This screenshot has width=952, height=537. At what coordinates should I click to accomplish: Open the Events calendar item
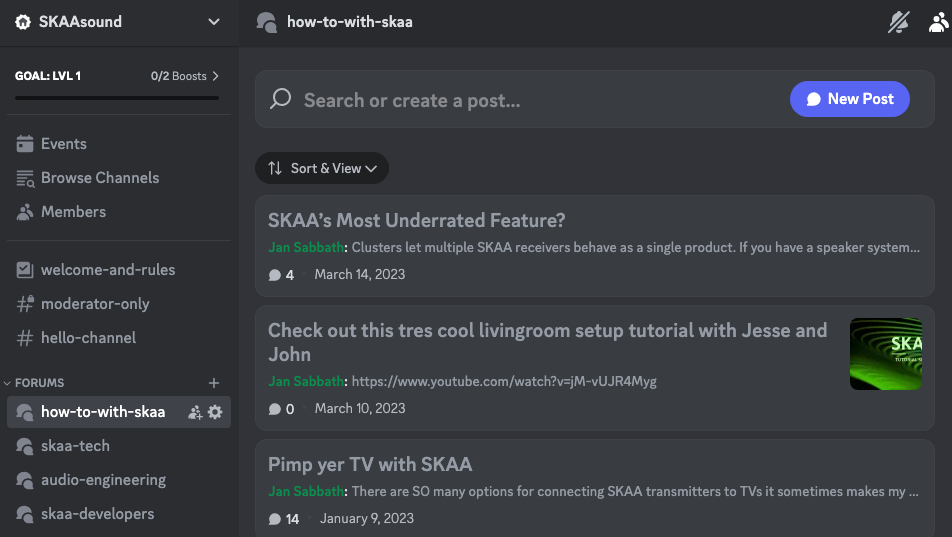pos(63,144)
